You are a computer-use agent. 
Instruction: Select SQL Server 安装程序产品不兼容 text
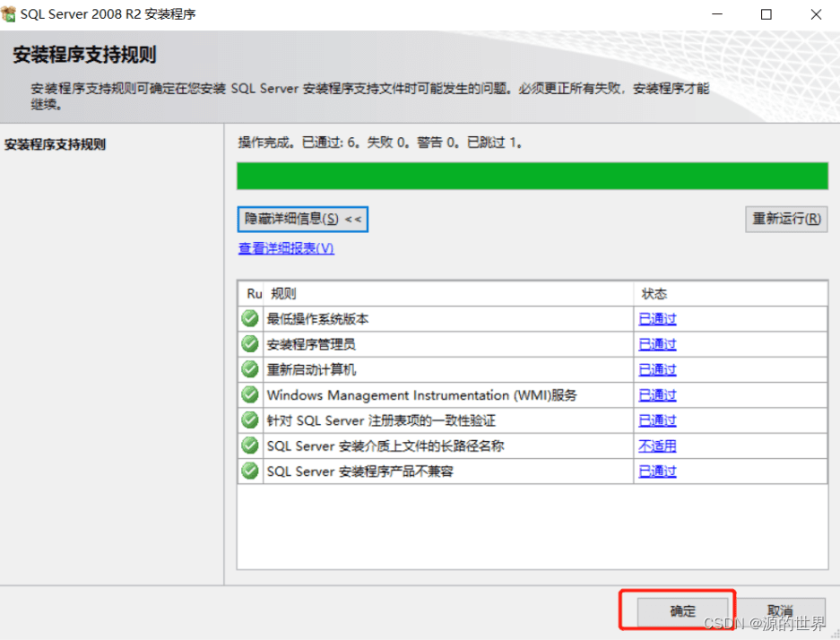click(360, 471)
